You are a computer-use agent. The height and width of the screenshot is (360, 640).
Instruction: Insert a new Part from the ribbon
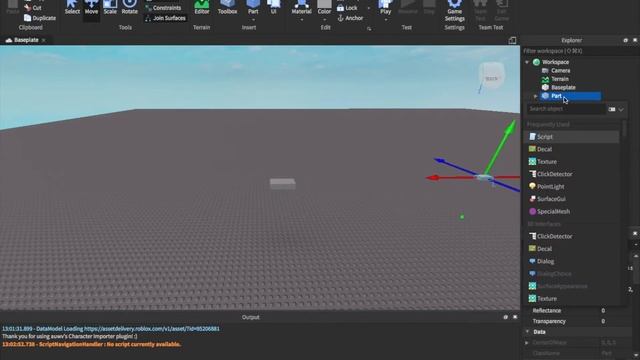click(x=253, y=7)
